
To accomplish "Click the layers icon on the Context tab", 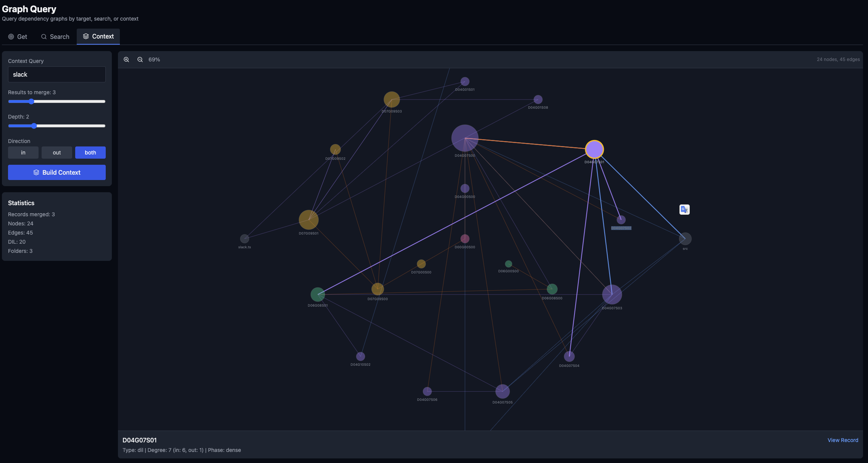I will click(86, 36).
